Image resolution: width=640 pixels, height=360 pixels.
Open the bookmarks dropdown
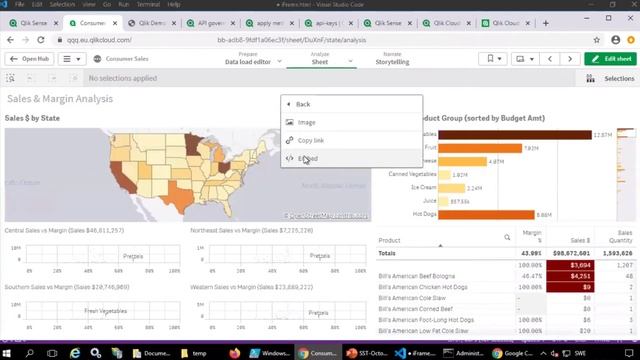point(493,59)
